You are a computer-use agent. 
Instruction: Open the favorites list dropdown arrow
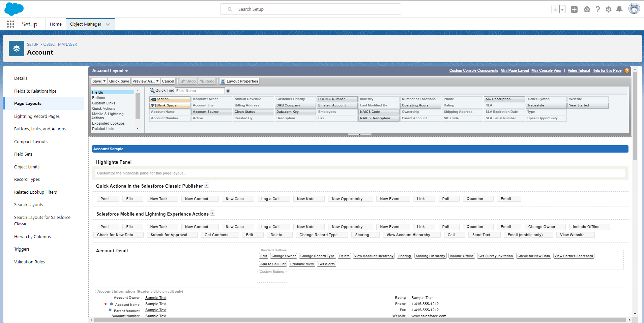(x=562, y=9)
